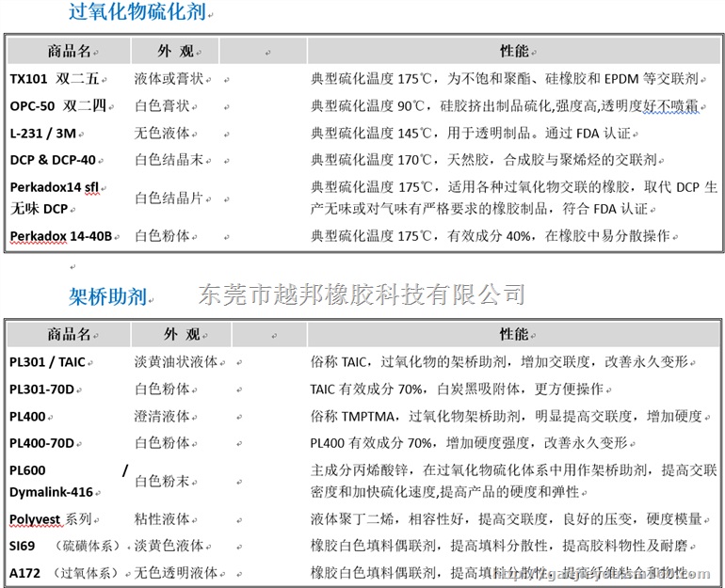Select the cell L-231 / 3M

point(43,133)
